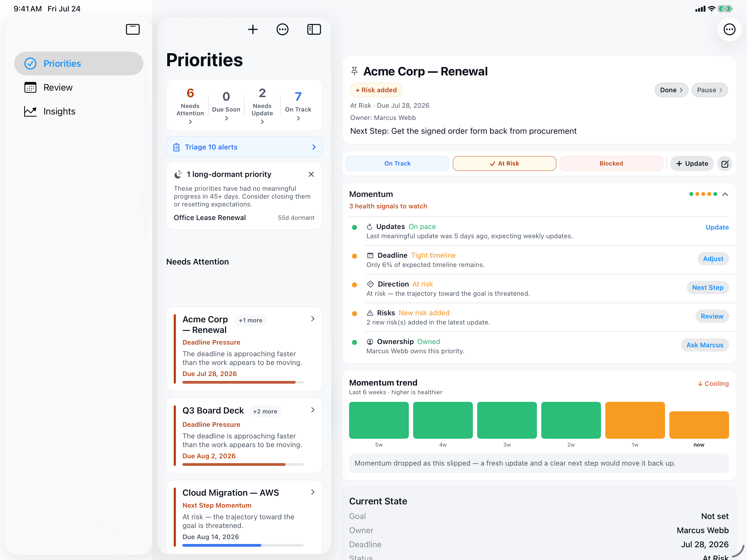The width and height of the screenshot is (747, 560).
Task: Set status to On Track
Action: 397,163
